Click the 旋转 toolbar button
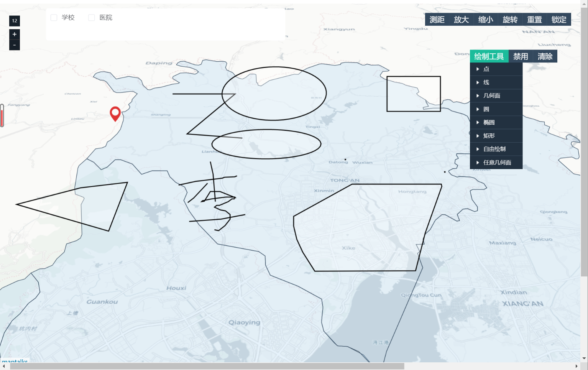Image resolution: width=588 pixels, height=370 pixels. pyautogui.click(x=510, y=20)
